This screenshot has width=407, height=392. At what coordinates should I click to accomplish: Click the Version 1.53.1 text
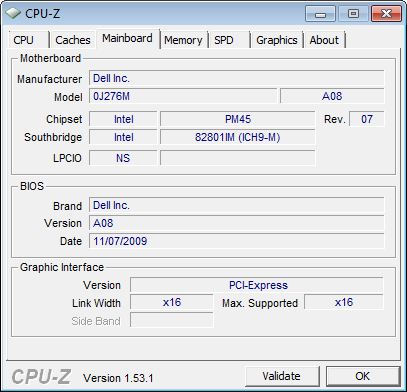coord(118,378)
